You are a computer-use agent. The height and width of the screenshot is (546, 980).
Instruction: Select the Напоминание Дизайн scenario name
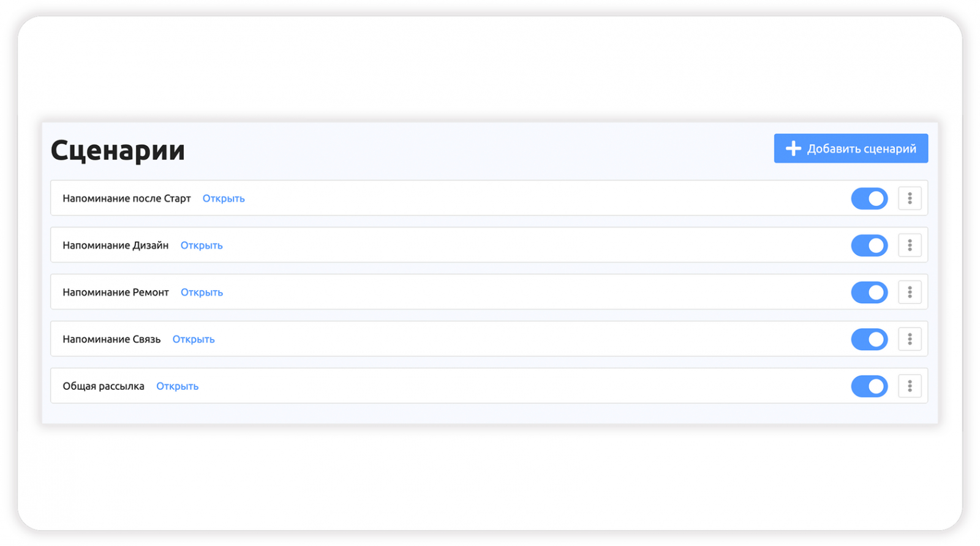[x=115, y=245]
